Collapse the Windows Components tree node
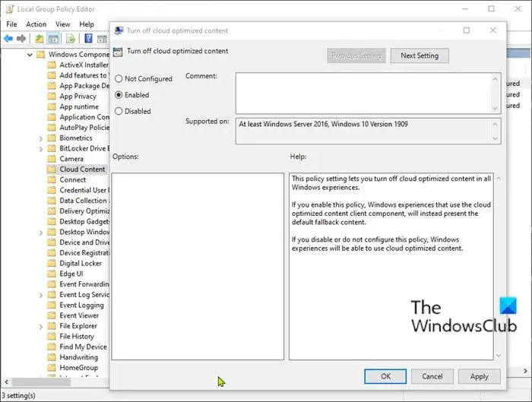Image resolution: width=532 pixels, height=402 pixels. tap(30, 55)
